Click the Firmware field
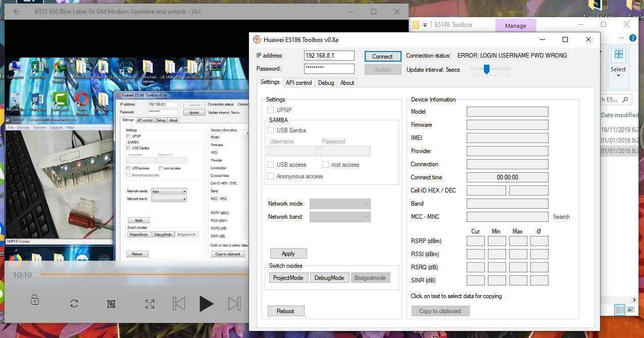 point(507,125)
